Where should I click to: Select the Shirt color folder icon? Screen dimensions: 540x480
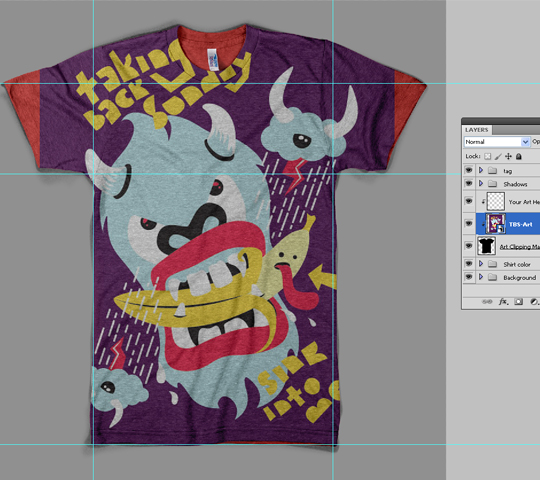pos(492,264)
